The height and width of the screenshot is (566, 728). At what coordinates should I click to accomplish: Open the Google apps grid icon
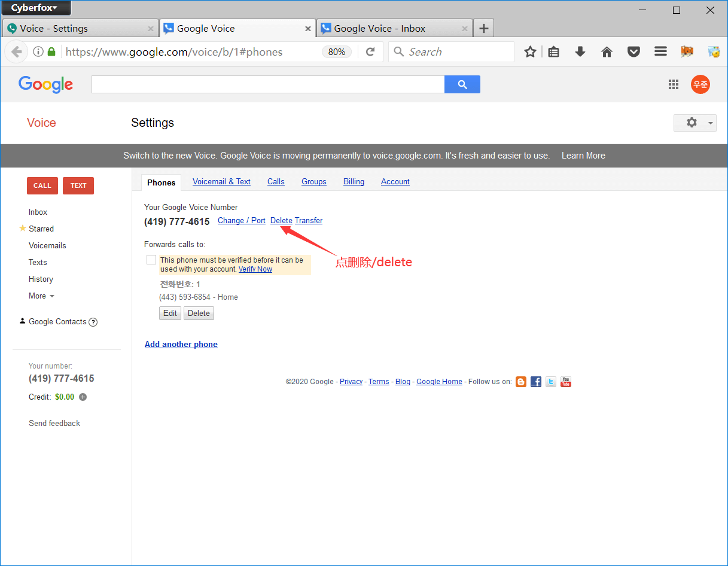(x=674, y=84)
